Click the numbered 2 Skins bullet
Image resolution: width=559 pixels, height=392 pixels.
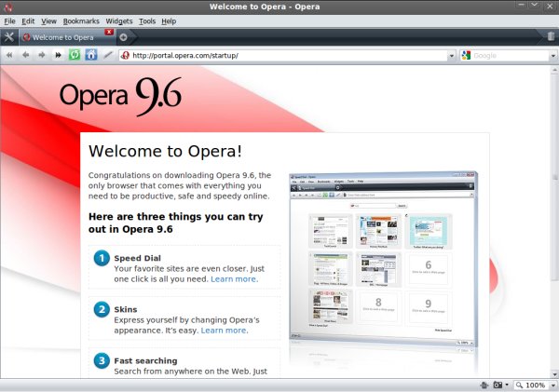[x=102, y=309]
